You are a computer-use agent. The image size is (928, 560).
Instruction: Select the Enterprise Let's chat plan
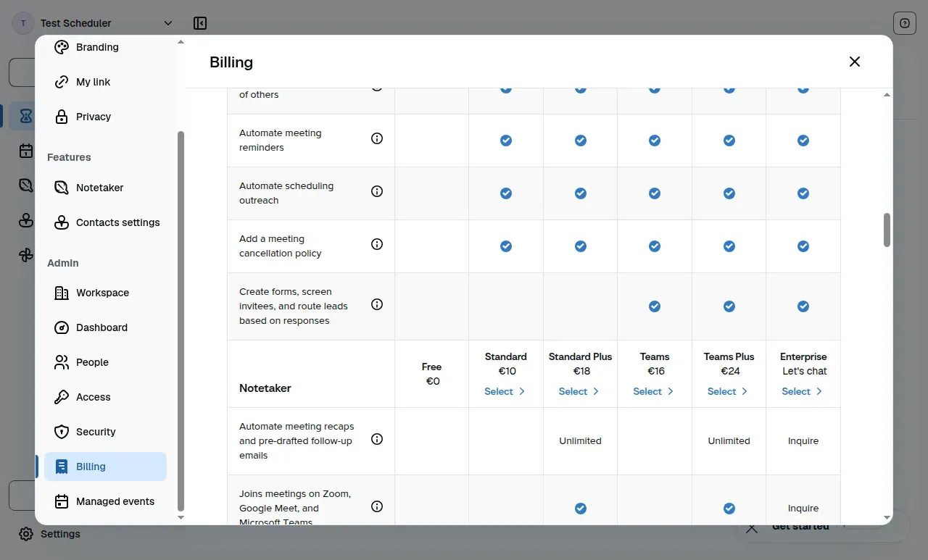point(803,391)
